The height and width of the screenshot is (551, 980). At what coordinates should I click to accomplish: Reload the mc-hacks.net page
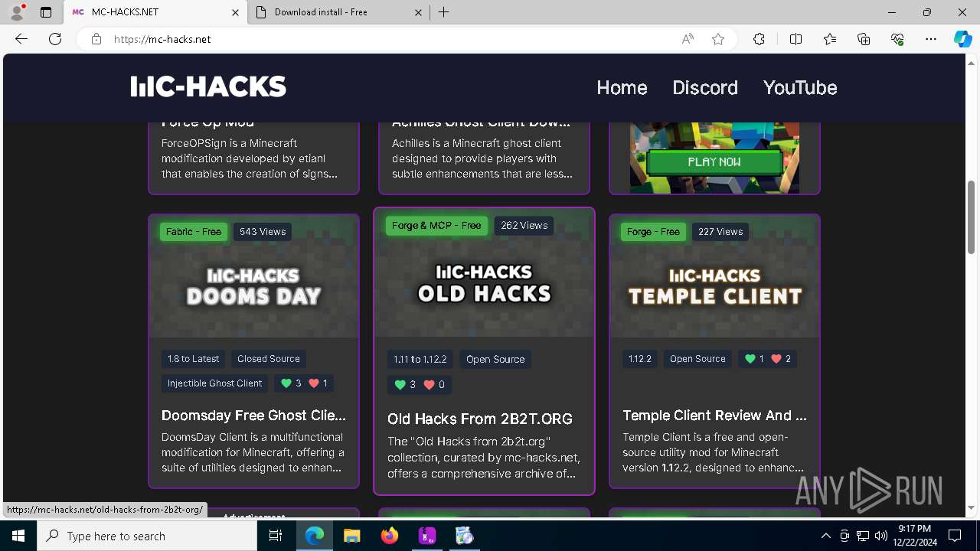click(x=55, y=39)
